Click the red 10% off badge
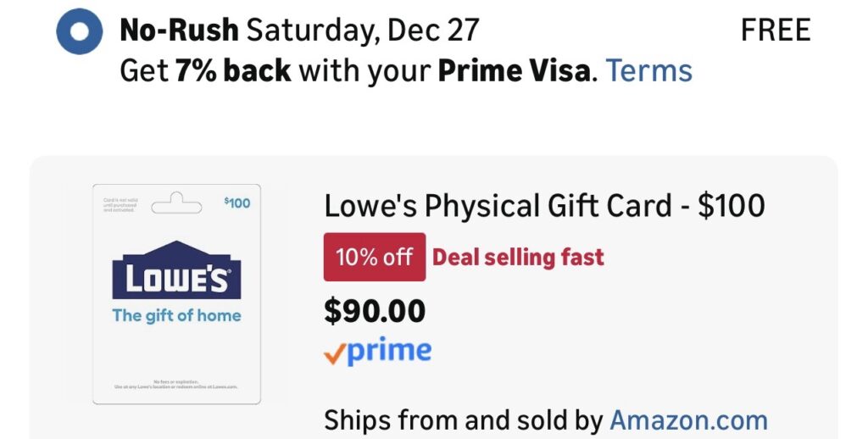This screenshot has height=439, width=868. coord(374,257)
